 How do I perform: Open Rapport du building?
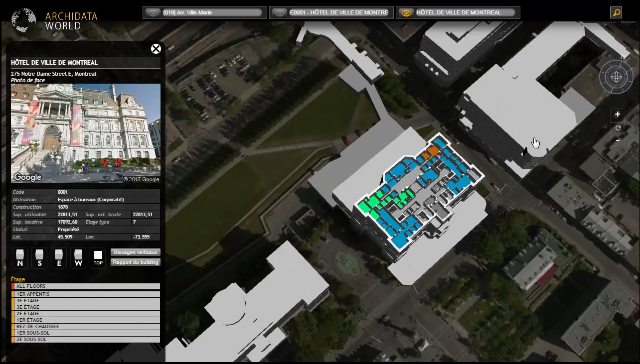point(136,262)
